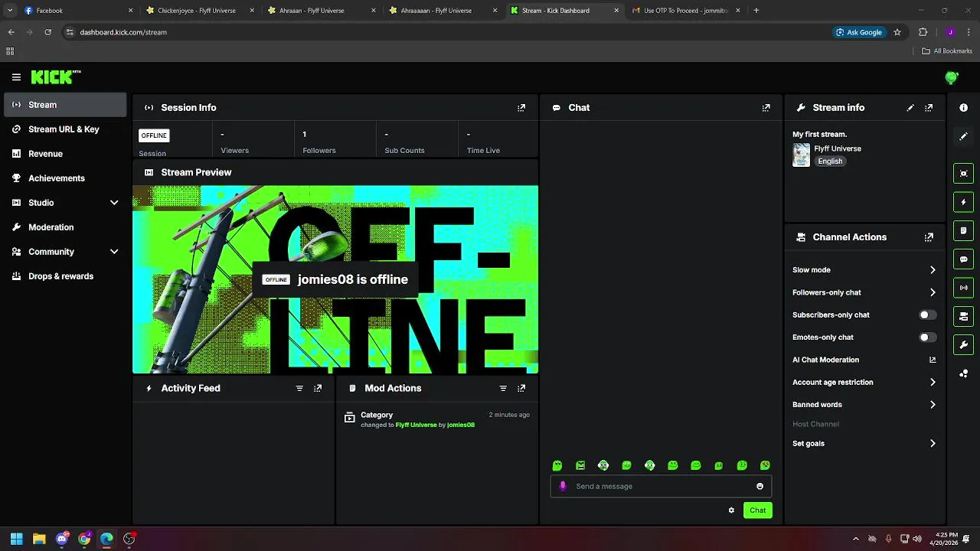
Task: Open the Windows Start menu
Action: click(x=16, y=539)
